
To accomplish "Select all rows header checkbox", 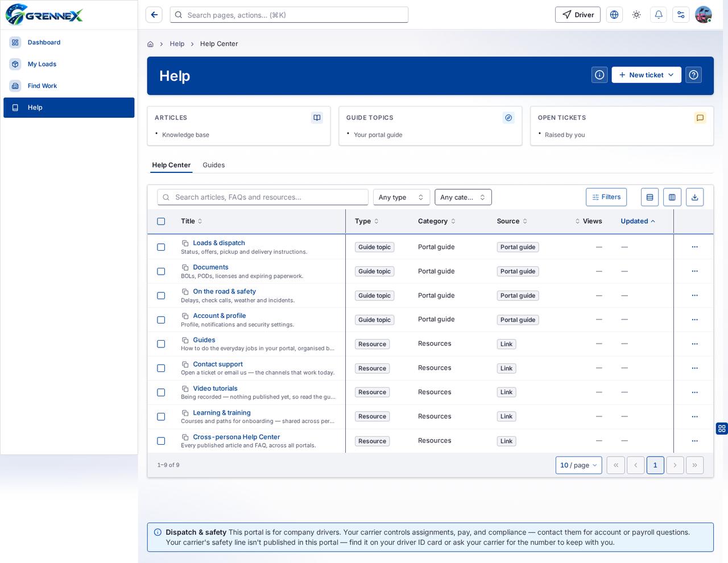I will (x=161, y=221).
